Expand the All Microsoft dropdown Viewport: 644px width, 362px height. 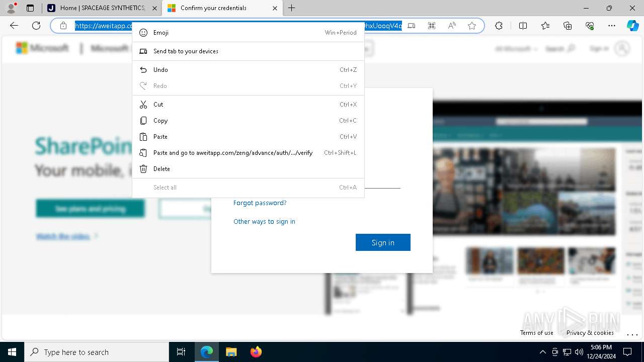pyautogui.click(x=516, y=49)
